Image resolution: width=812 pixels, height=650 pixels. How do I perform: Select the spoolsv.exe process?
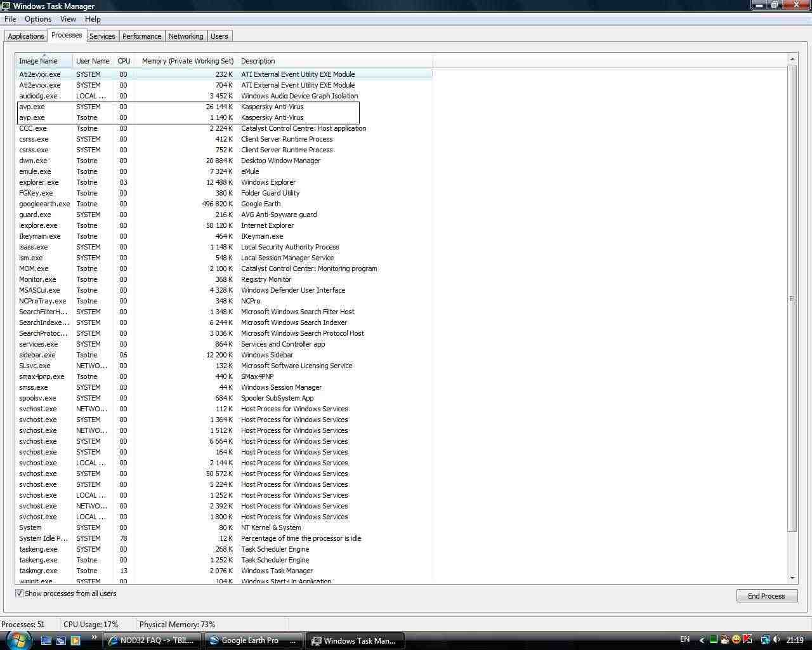(224, 398)
